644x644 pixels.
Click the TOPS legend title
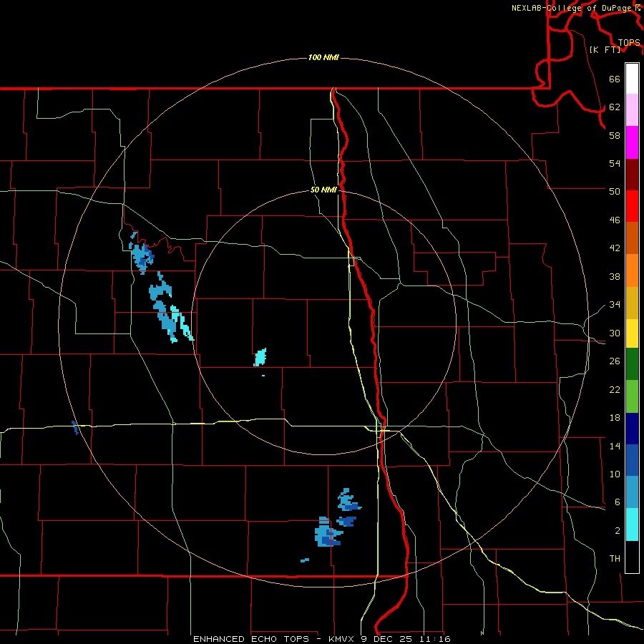[x=629, y=43]
